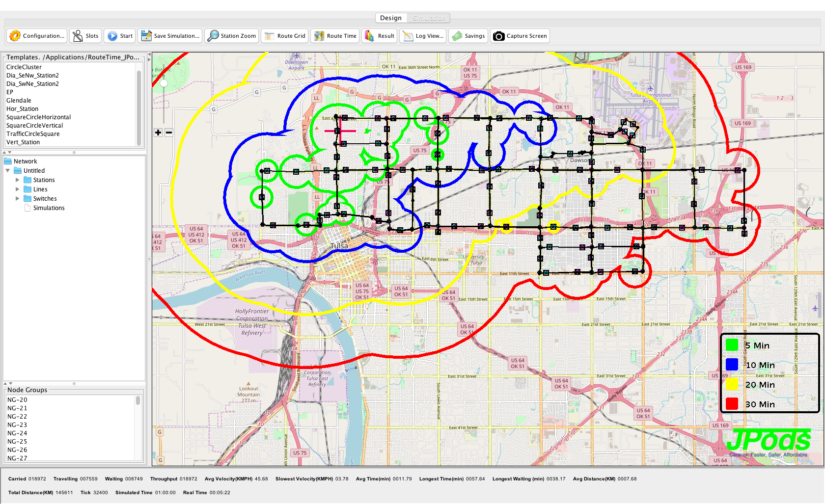This screenshot has width=825, height=504.
Task: Open the Savings report
Action: 469,36
